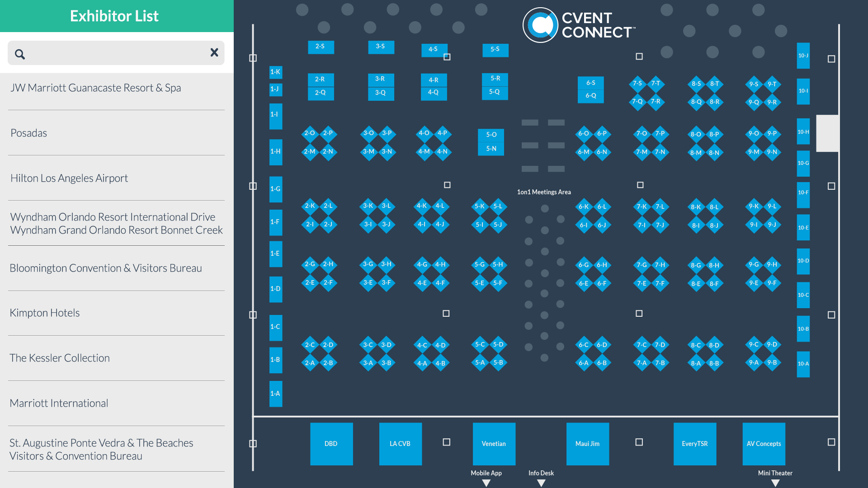This screenshot has height=488, width=868.
Task: Click diamond booth 3-P
Action: click(x=387, y=133)
